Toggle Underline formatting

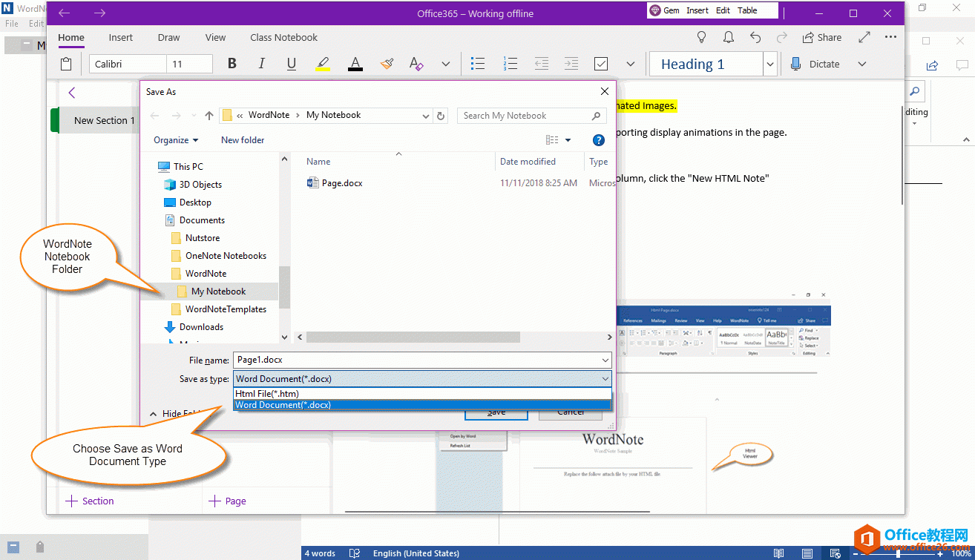point(292,64)
